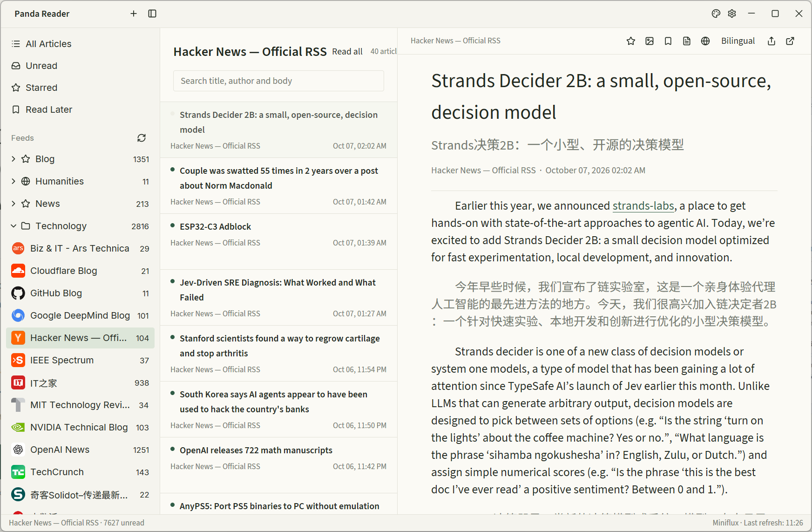Open article in external browser
This screenshot has width=812, height=532.
790,41
